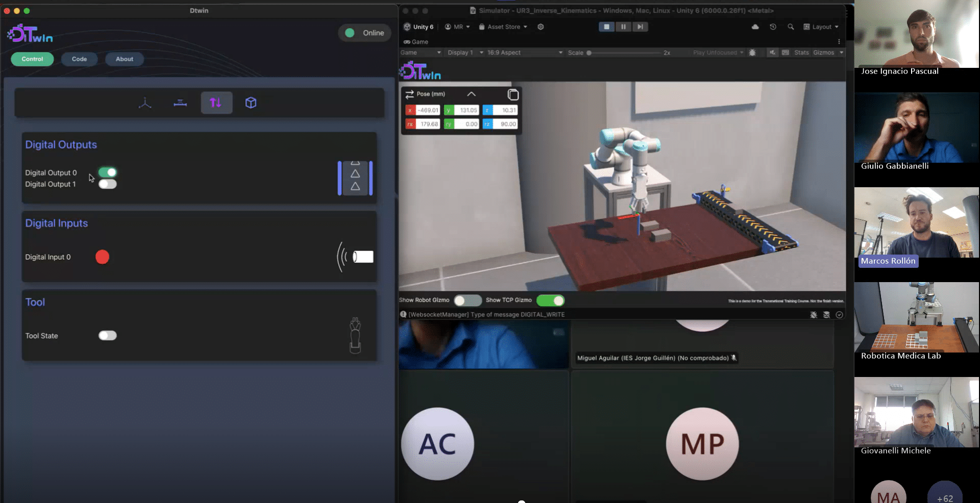Screen dimensions: 980x503
Task: Open the 3D cube view icon
Action: point(251,103)
